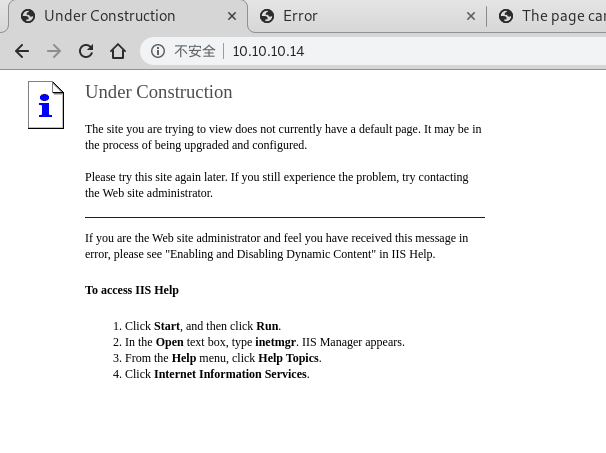Click the 不安全 security label
This screenshot has width=606, height=453.
194,51
